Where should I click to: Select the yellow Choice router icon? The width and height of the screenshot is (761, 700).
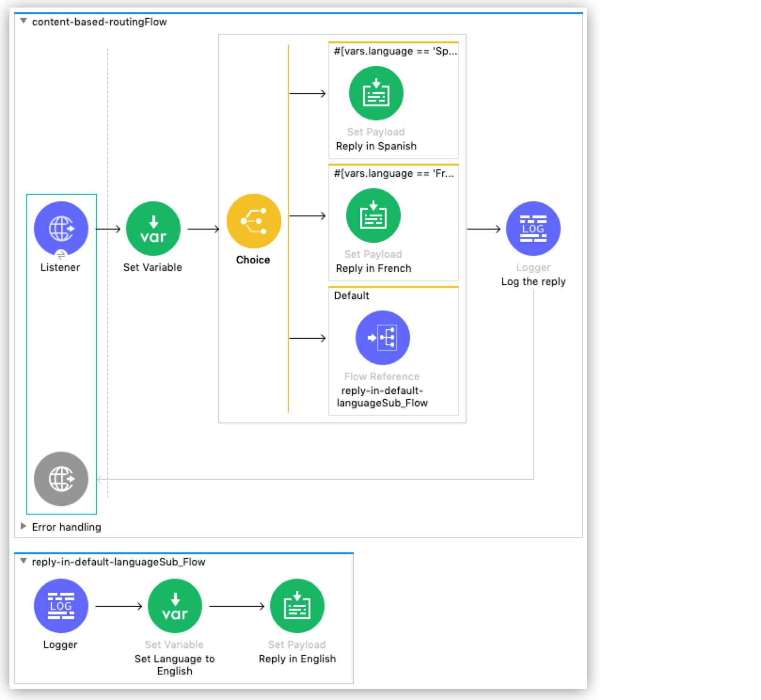pos(254,221)
